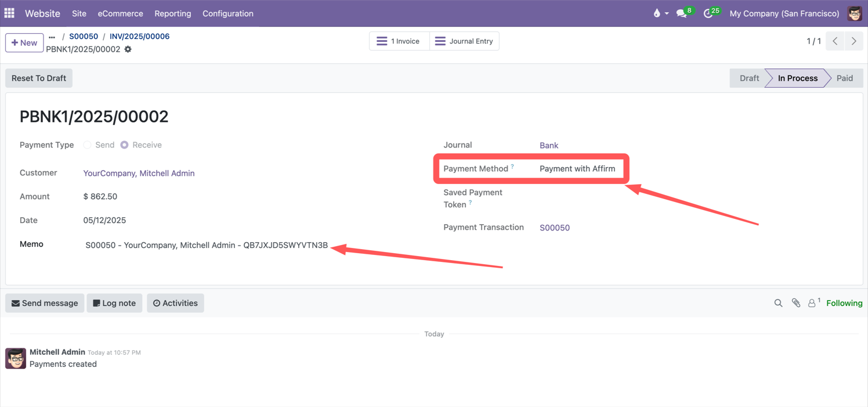868x407 pixels.
Task: Click the amount $ 862.50
Action: (100, 196)
